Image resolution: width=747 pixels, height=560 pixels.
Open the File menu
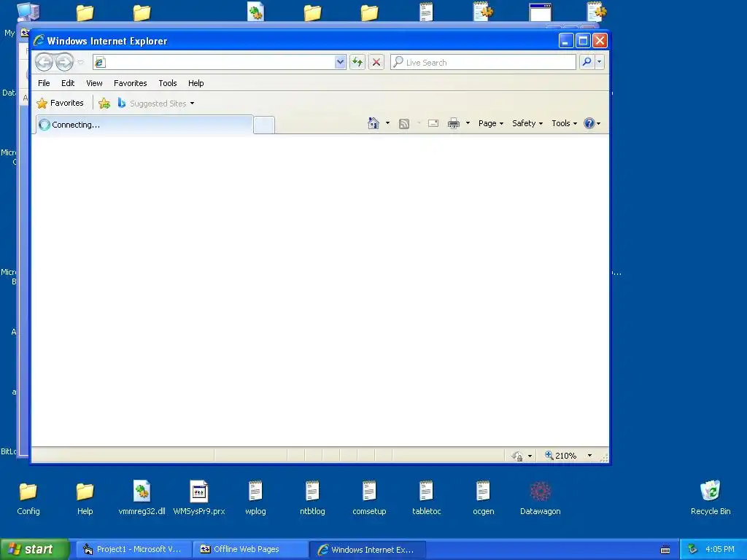click(44, 83)
